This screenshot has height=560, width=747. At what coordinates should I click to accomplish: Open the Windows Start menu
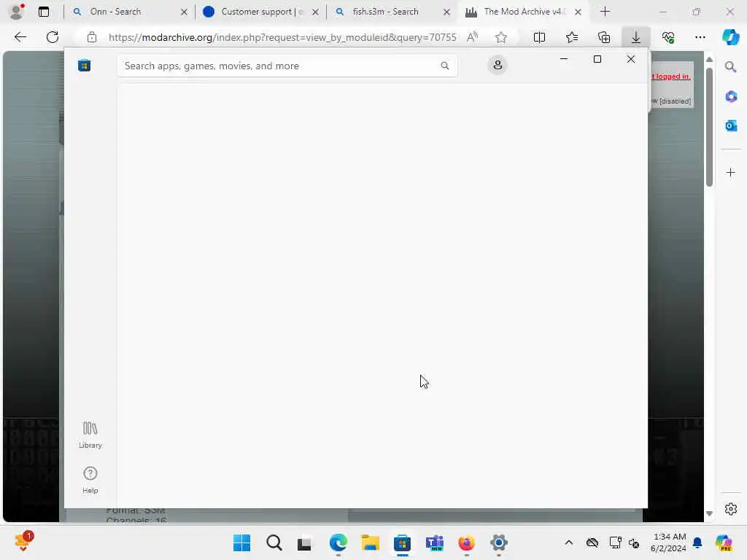[x=241, y=542]
